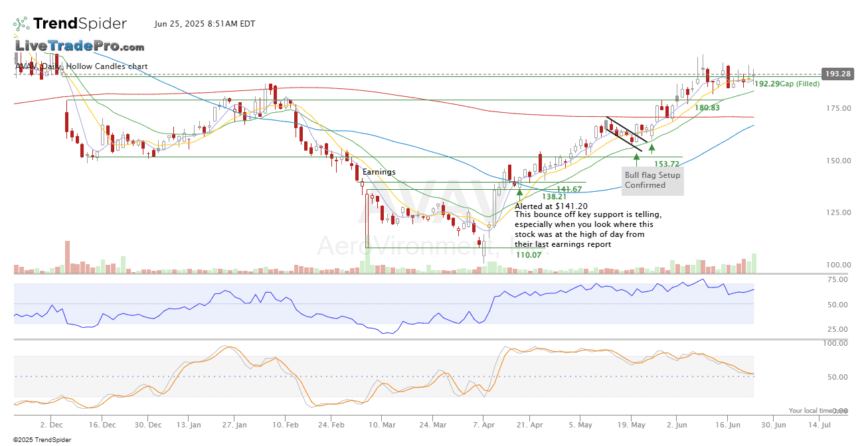This screenshot has width=868, height=446.
Task: Click the "AVAV, Daily, Hollow Candles chart" title
Action: click(81, 66)
